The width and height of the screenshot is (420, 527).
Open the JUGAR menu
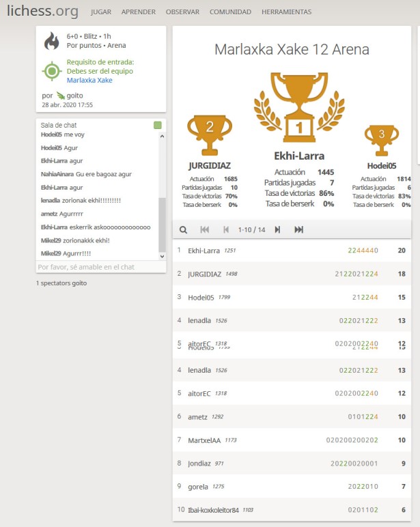pyautogui.click(x=101, y=12)
